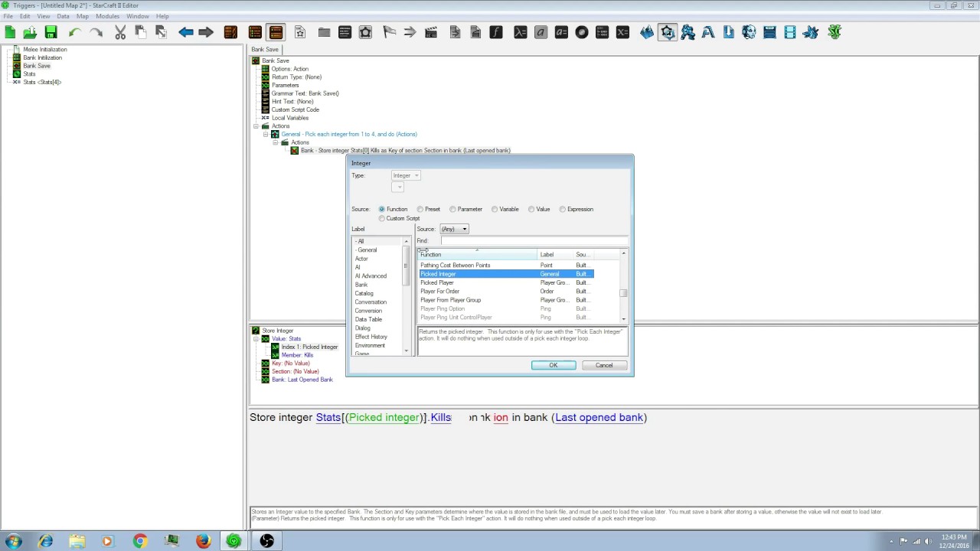Image resolution: width=980 pixels, height=551 pixels.
Task: Click into the Find input field
Action: (534, 241)
